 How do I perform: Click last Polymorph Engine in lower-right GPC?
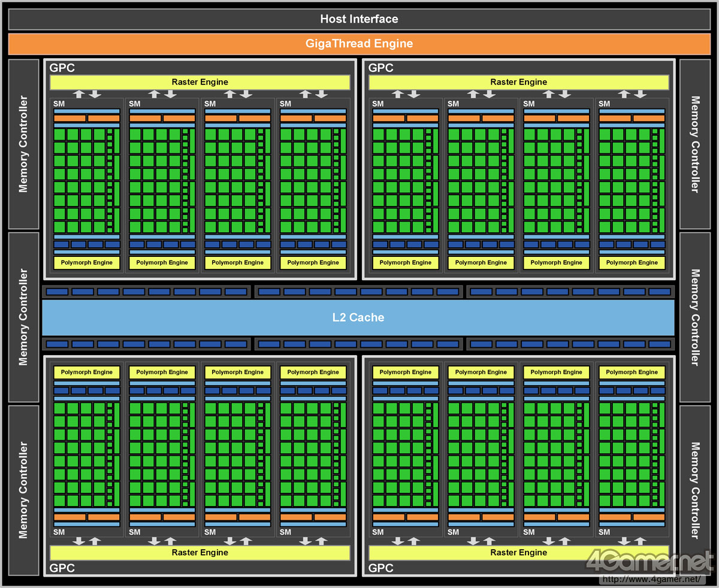[x=632, y=372]
